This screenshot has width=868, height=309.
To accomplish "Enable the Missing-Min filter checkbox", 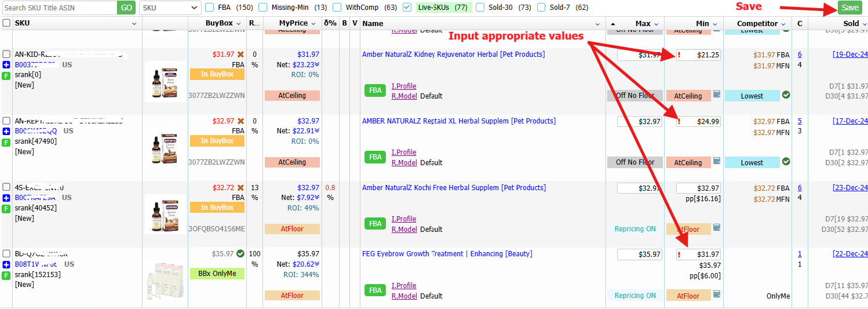I will (x=263, y=8).
